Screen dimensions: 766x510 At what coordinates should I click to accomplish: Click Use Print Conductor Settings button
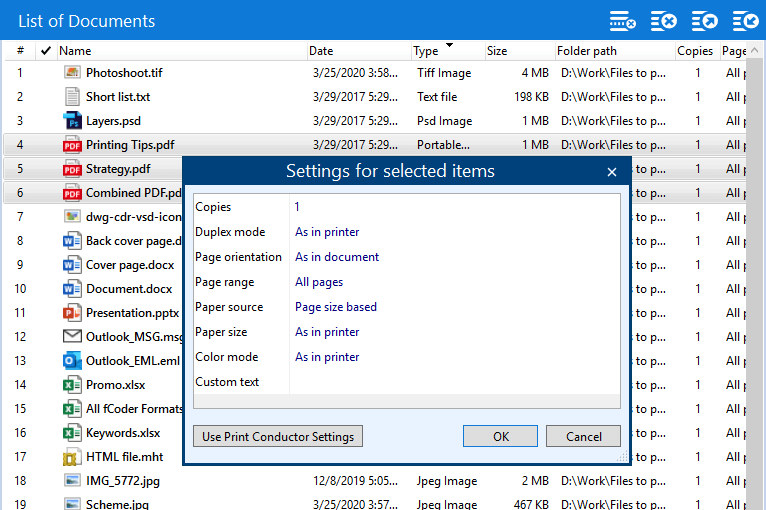(x=278, y=437)
